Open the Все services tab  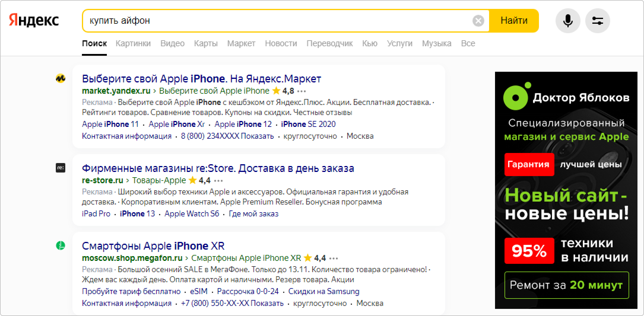(468, 44)
